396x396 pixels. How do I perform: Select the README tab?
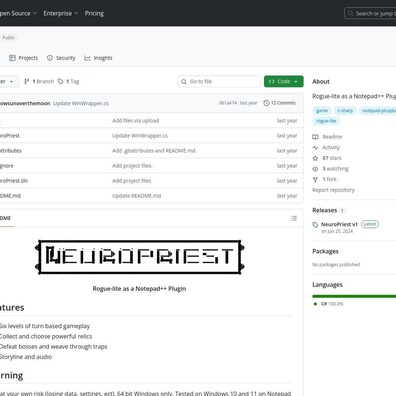click(x=6, y=218)
